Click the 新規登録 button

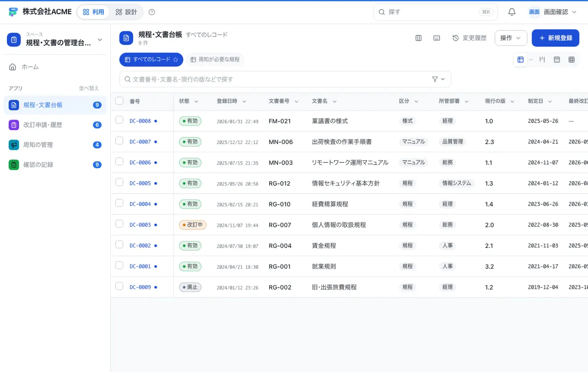coord(555,38)
